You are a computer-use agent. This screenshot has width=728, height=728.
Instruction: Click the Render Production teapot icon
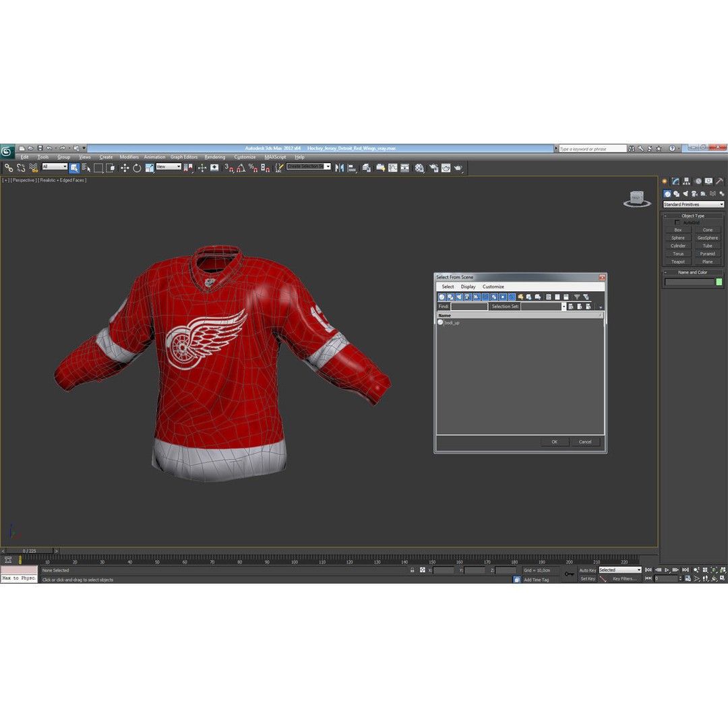tap(458, 168)
